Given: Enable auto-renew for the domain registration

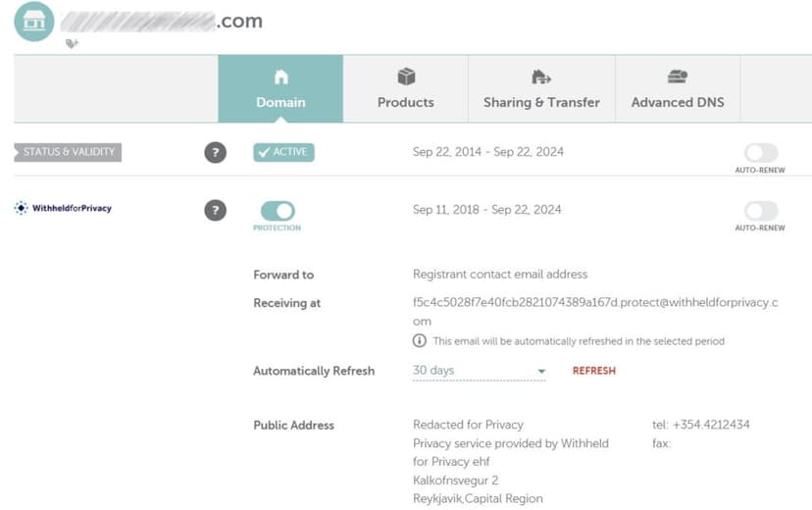Looking at the screenshot, I should (761, 153).
